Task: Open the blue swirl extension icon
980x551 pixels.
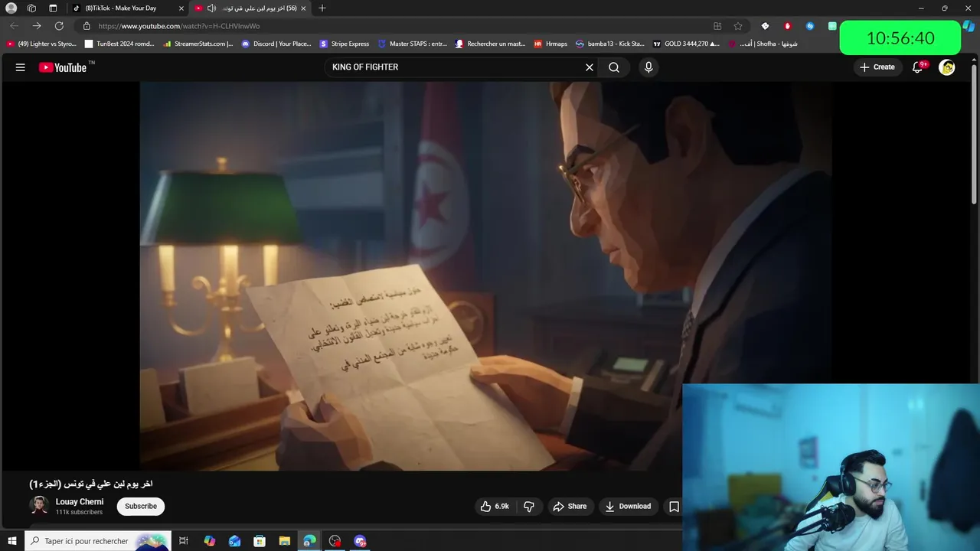Action: 810,26
